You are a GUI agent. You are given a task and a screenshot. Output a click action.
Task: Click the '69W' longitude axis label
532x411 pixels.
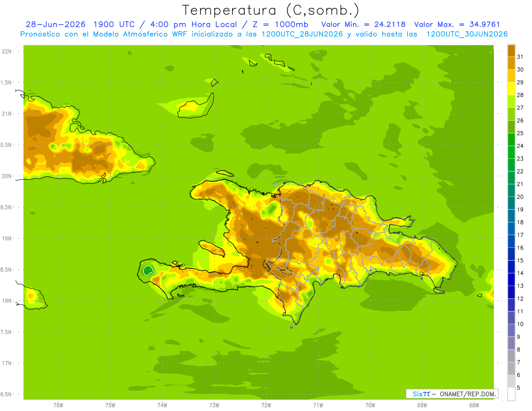pos(422,405)
